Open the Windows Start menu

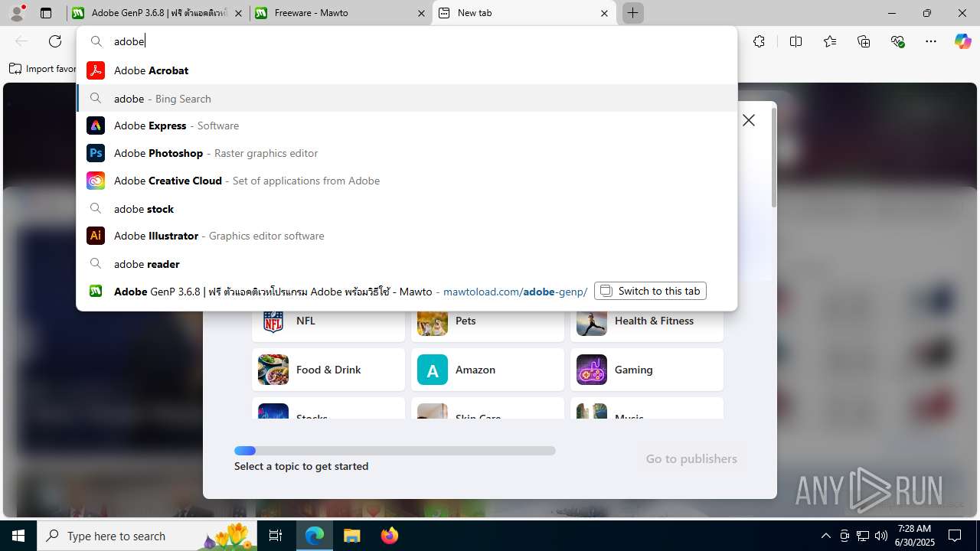pyautogui.click(x=18, y=536)
